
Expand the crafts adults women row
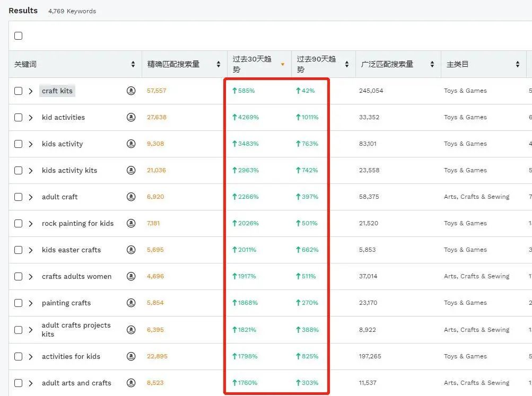pos(30,276)
